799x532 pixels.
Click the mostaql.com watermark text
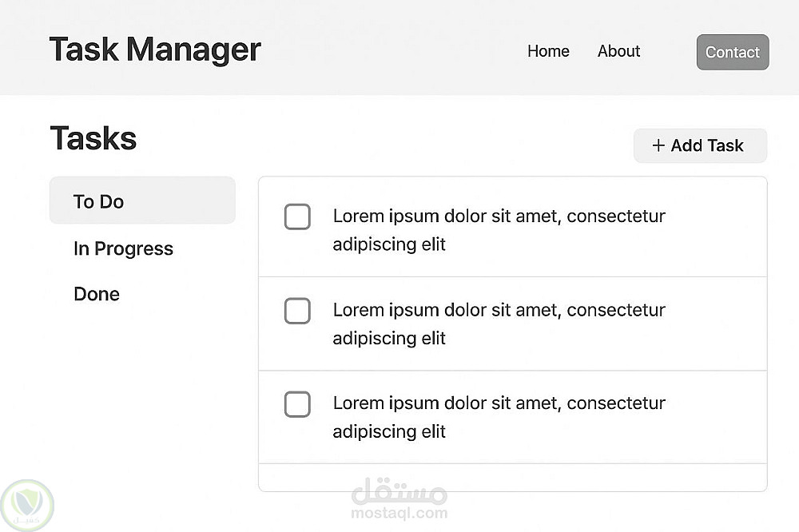399,513
